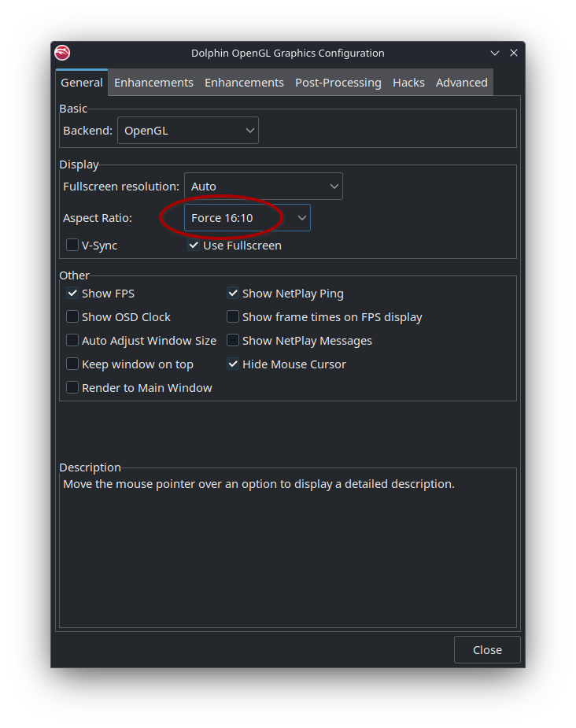Click the 'Fullscreen resolution:' label
The height and width of the screenshot is (728, 576).
tap(121, 187)
